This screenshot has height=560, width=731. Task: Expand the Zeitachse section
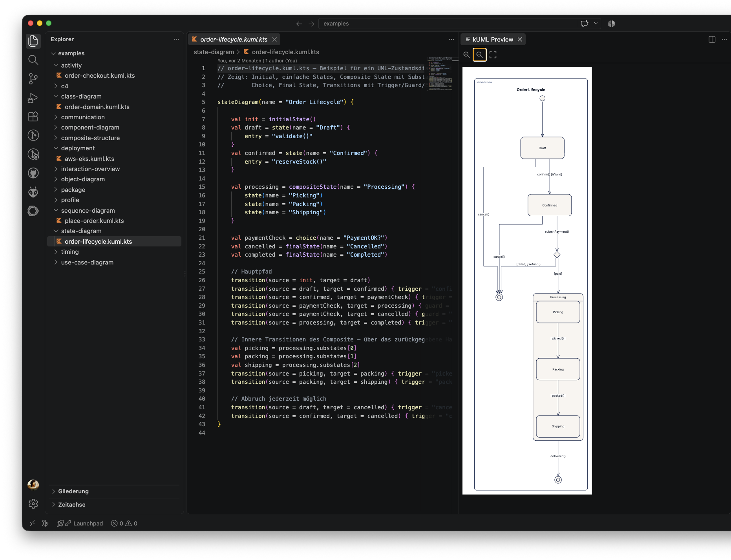click(114, 505)
